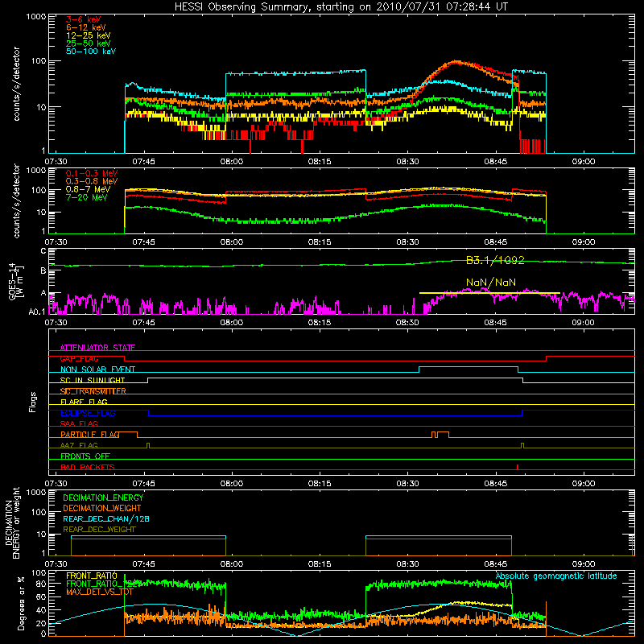Click the vertical Flags axis title

point(33,402)
